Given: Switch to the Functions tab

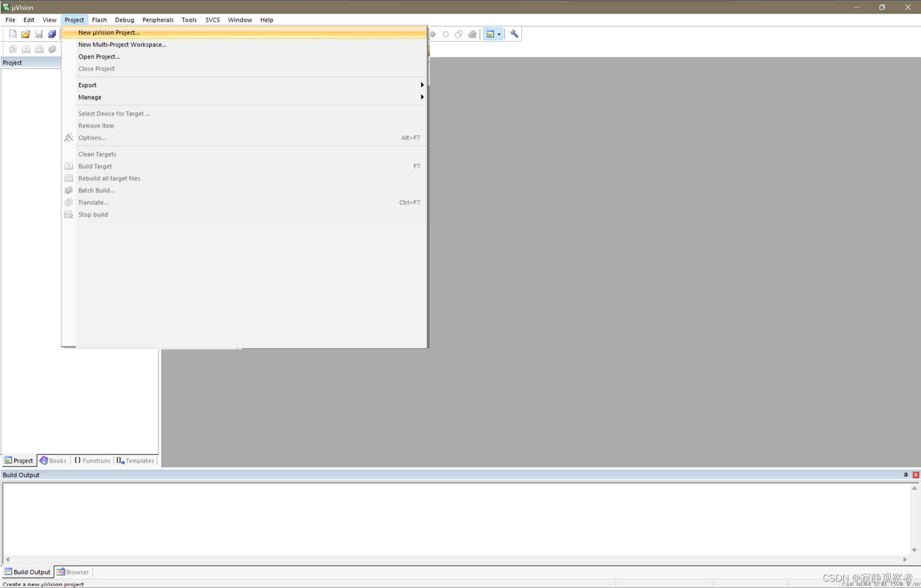Looking at the screenshot, I should click(92, 460).
